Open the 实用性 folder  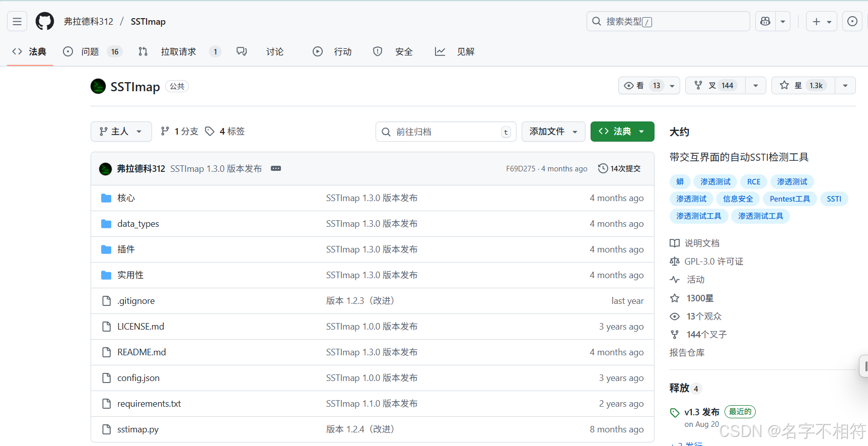(x=130, y=275)
